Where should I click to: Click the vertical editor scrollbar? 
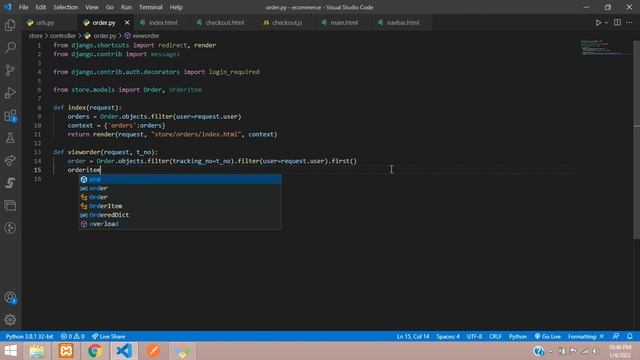tap(637, 139)
